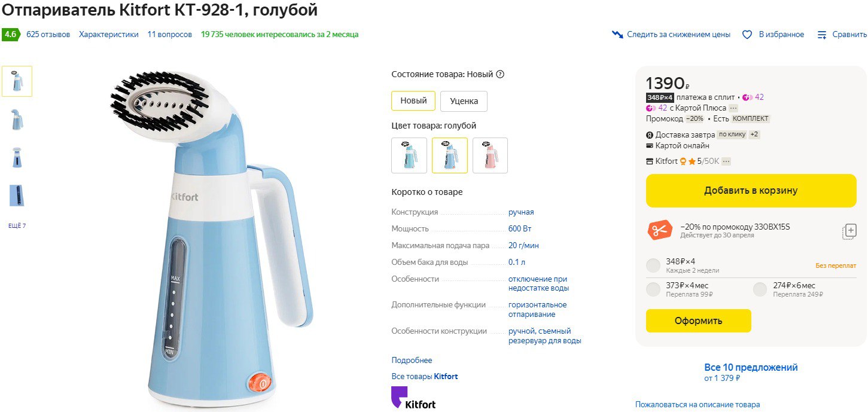868x412 pixels.
Task: Click the green 4.6 rating badge
Action: pyautogui.click(x=11, y=35)
